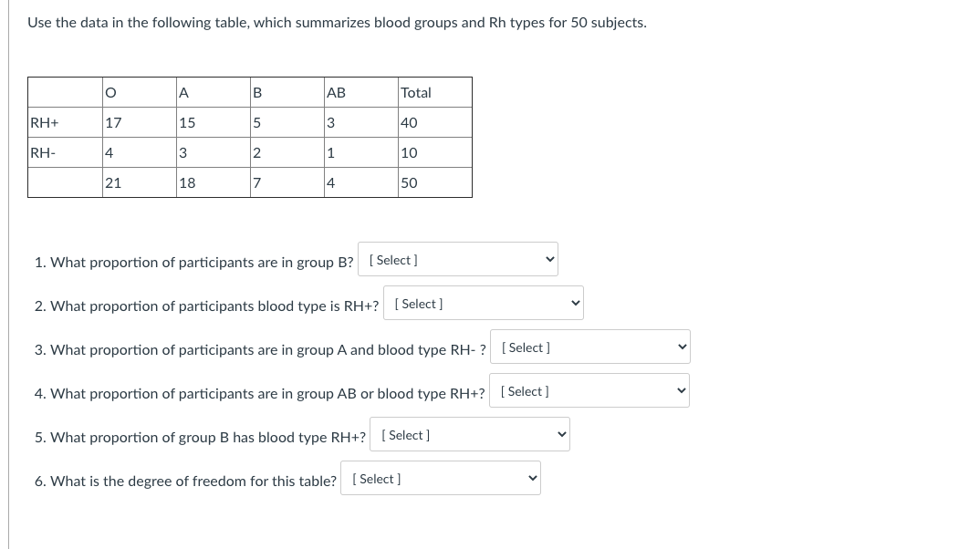Expand the group A and RH- dropdown
The height and width of the screenshot is (549, 980).
(589, 347)
